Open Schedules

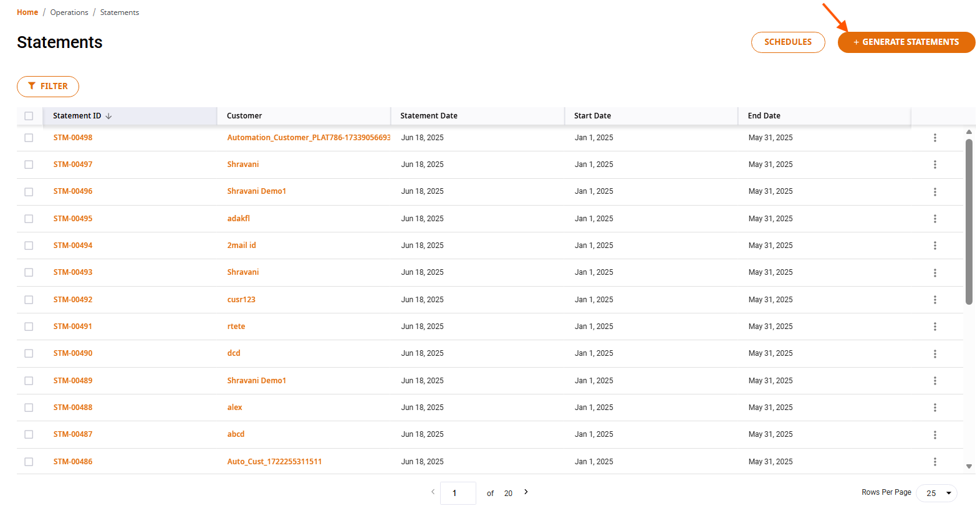coord(788,42)
